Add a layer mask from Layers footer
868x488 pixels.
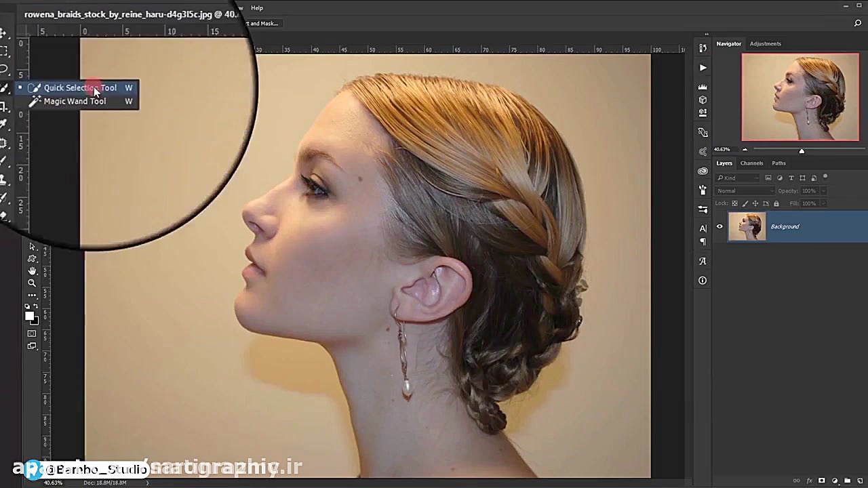822,481
